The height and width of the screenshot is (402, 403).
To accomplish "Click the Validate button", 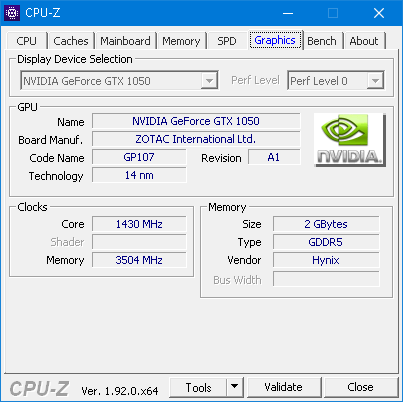I will (284, 387).
